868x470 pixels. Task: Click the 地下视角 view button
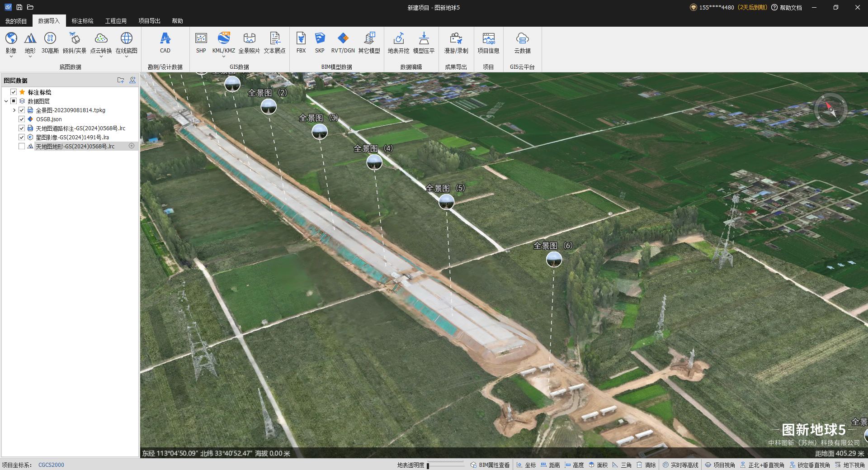(850, 465)
